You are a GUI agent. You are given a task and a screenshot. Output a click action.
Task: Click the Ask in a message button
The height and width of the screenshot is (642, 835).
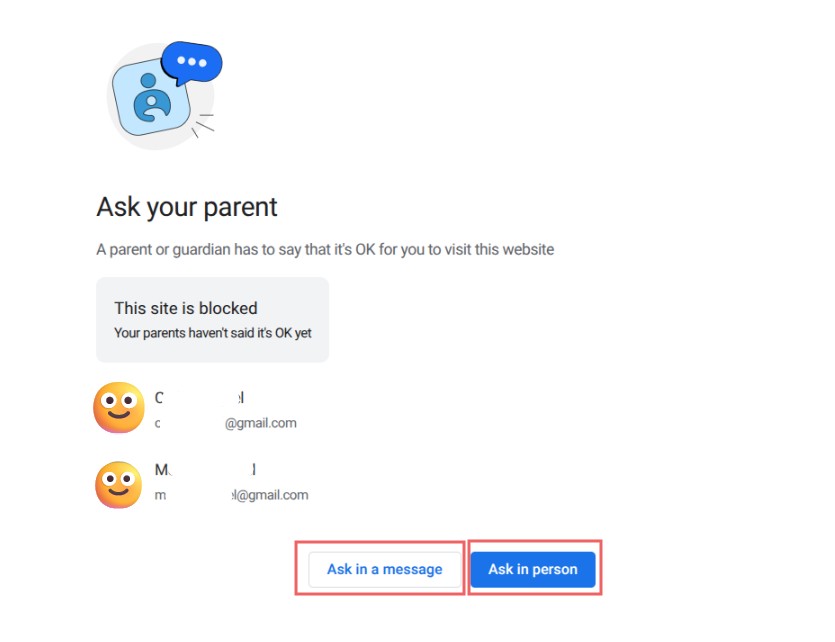(384, 569)
